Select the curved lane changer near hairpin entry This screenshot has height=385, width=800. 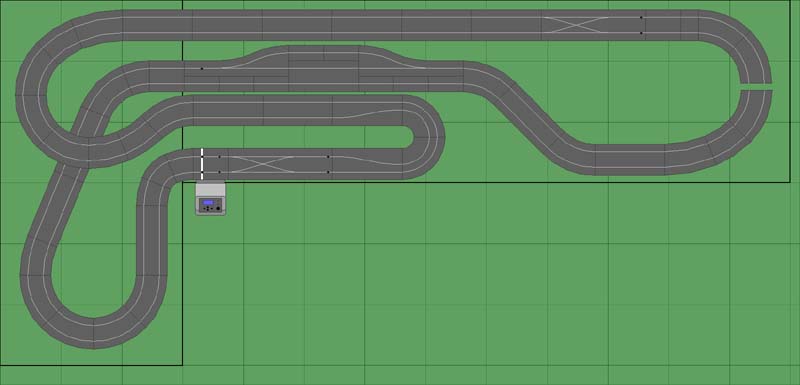(366, 164)
